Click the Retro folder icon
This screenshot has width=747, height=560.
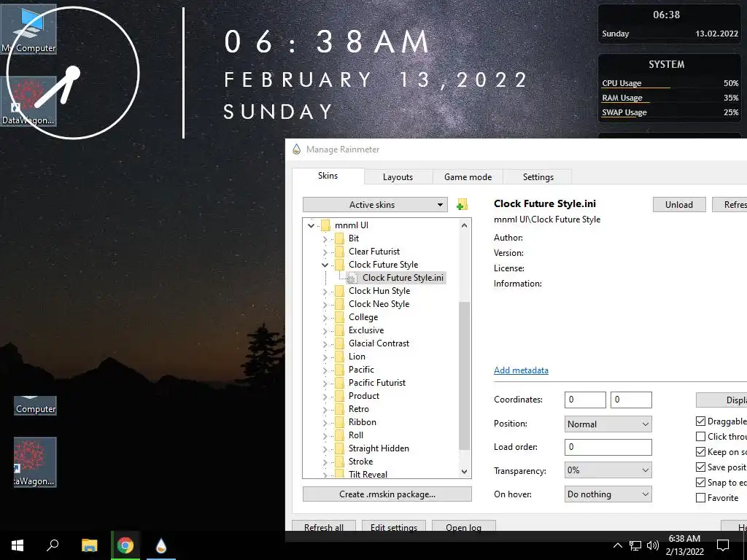tap(340, 409)
